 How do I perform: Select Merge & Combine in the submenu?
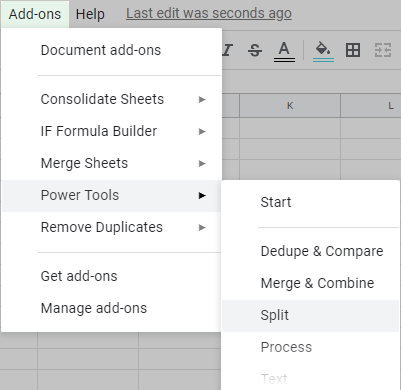point(310,283)
